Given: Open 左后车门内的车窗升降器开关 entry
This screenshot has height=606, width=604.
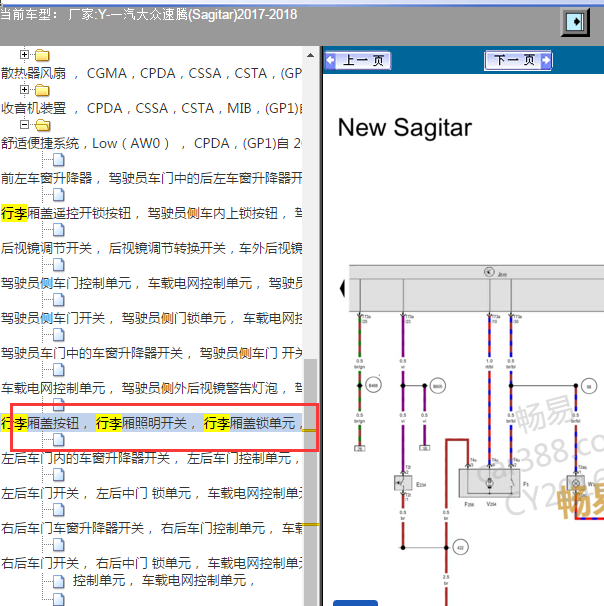Looking at the screenshot, I should pos(150,458).
